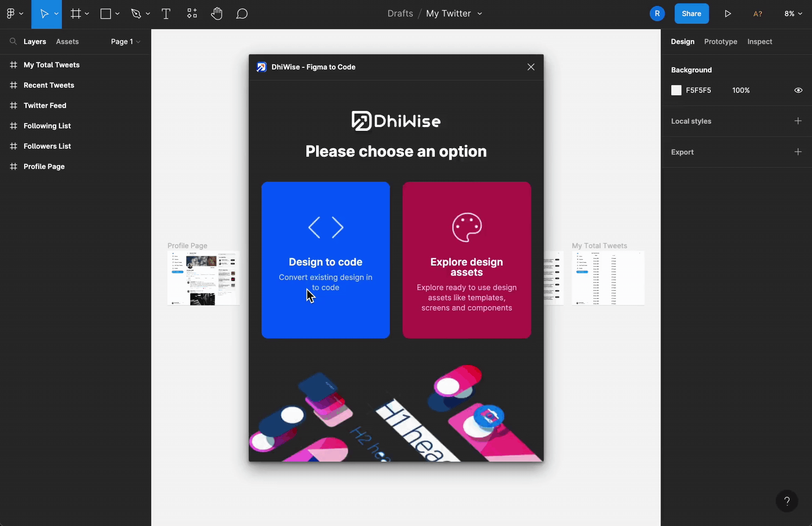
Task: Click the Profile Page canvas frame label
Action: click(x=187, y=246)
